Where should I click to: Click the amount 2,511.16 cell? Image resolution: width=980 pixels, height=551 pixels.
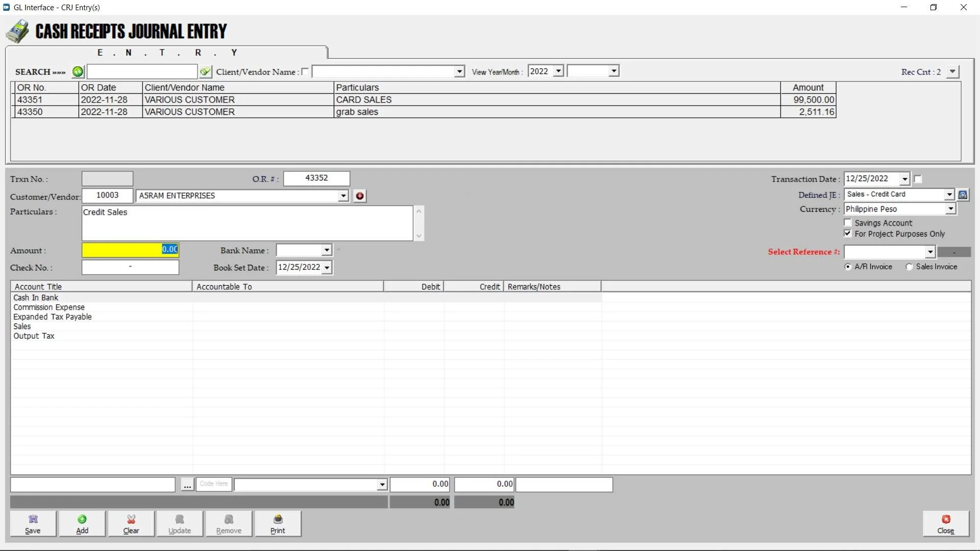click(x=808, y=112)
